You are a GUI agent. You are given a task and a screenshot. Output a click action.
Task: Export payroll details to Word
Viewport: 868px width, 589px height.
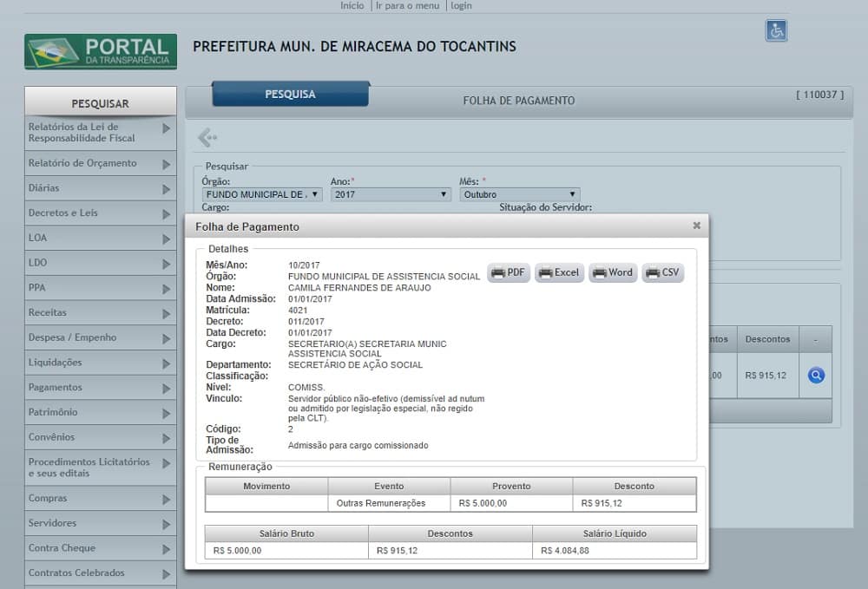[x=613, y=272]
